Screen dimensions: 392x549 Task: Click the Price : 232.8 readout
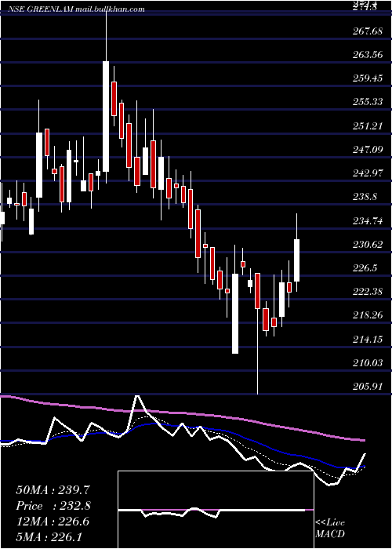click(x=53, y=506)
